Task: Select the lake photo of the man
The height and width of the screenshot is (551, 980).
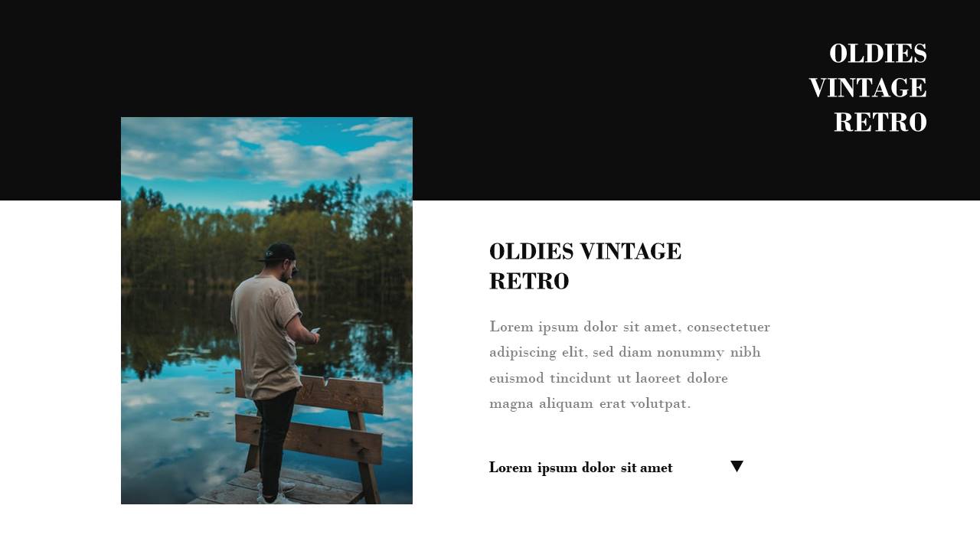Action: click(266, 311)
